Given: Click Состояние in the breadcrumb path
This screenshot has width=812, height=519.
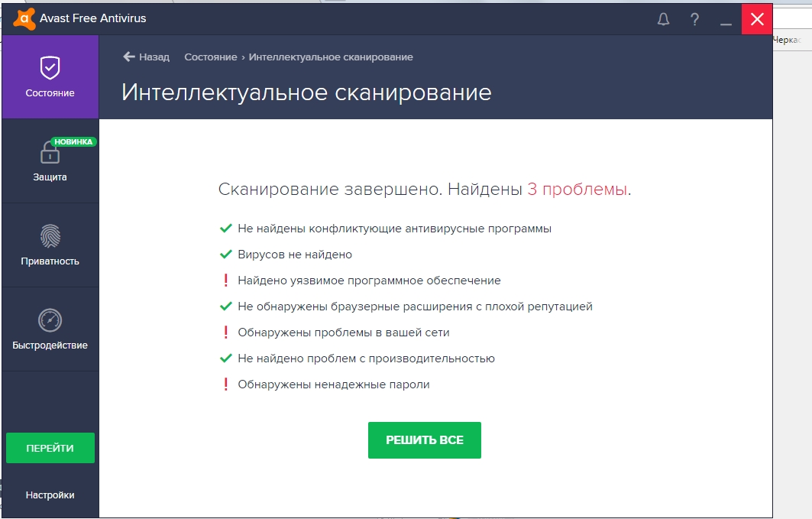Looking at the screenshot, I should 210,57.
